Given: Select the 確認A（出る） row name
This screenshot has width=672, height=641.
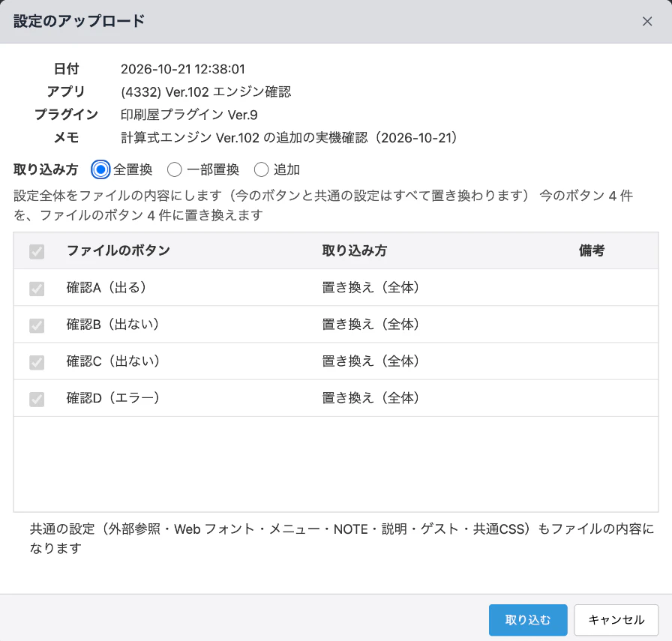Looking at the screenshot, I should [x=106, y=287].
